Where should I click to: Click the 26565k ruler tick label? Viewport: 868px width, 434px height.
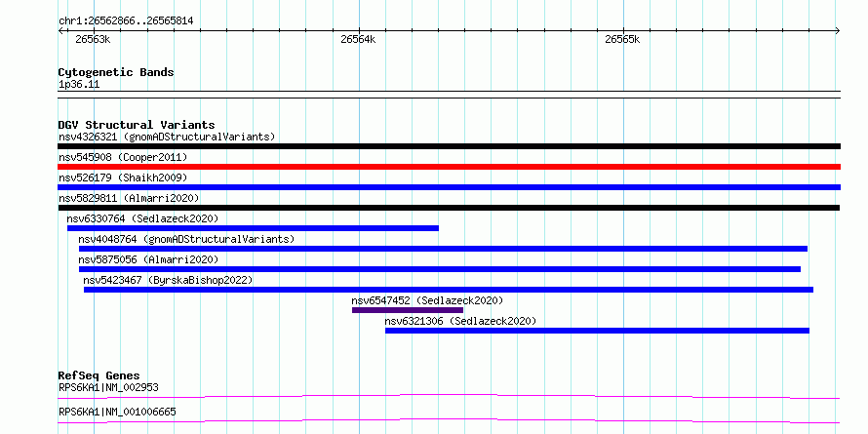(622, 39)
